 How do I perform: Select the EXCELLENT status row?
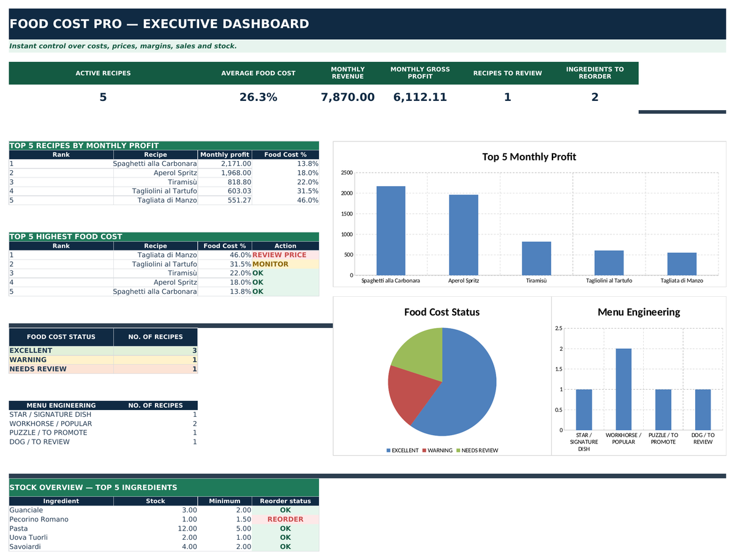tap(103, 350)
